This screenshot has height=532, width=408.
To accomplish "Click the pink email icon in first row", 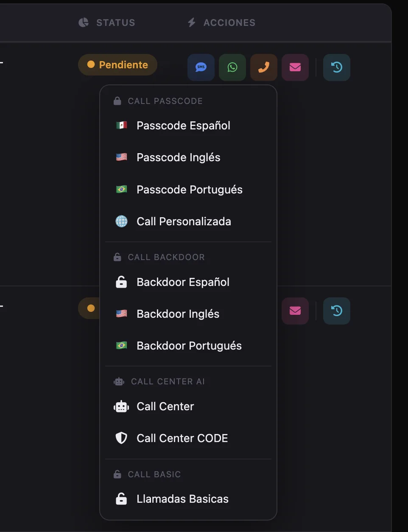I will point(295,67).
